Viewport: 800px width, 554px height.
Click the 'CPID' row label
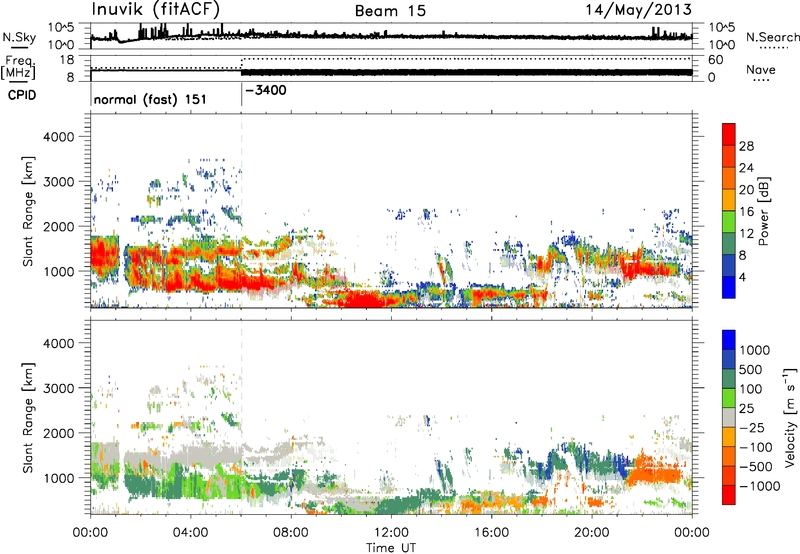coord(22,95)
